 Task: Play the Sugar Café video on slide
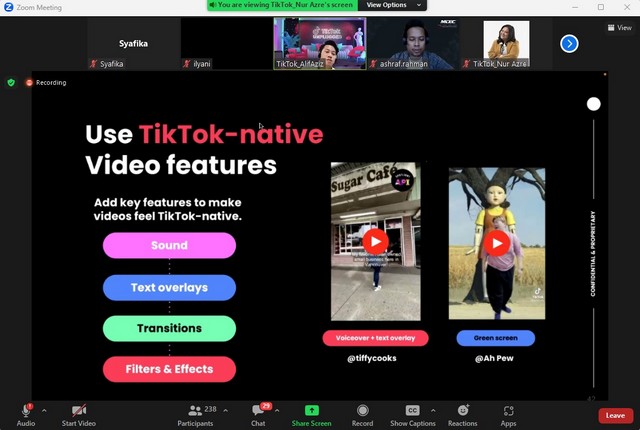click(375, 241)
